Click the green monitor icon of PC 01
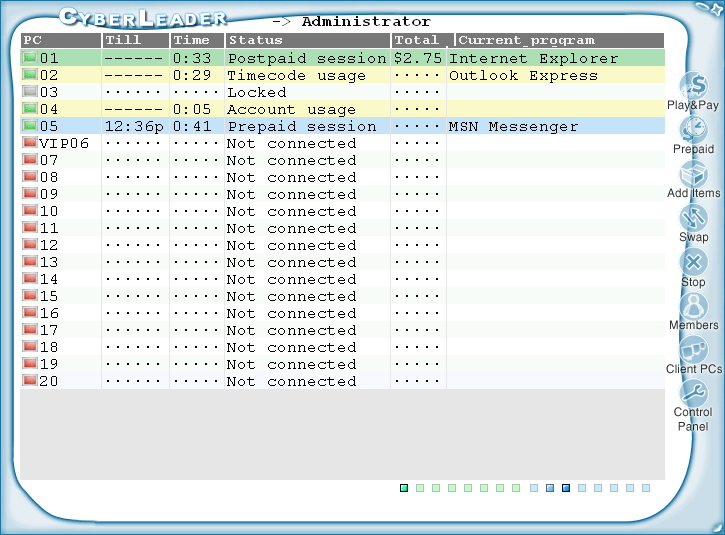The image size is (725, 535). (30, 57)
